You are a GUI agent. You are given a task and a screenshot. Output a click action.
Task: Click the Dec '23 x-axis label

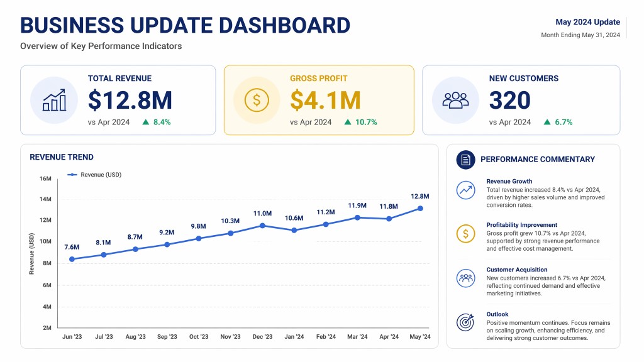[x=262, y=337]
